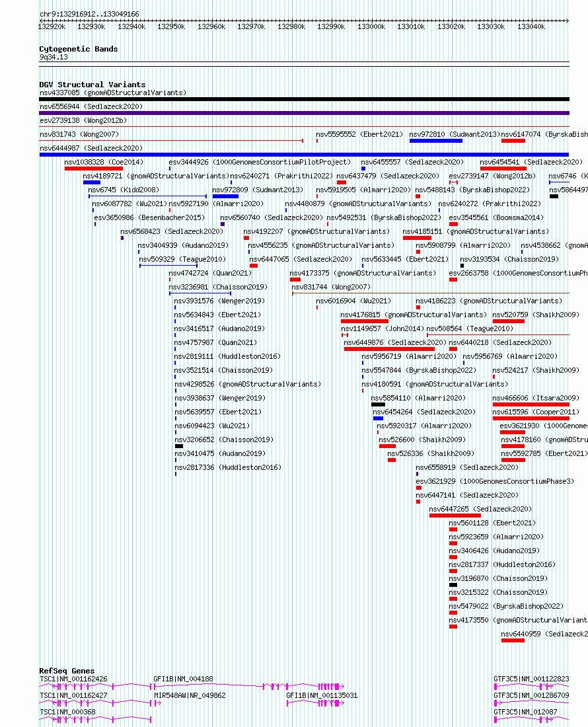
Task: Click the blue bar under nsv6454264 (Sedlazeck2020)
Action: point(378,418)
